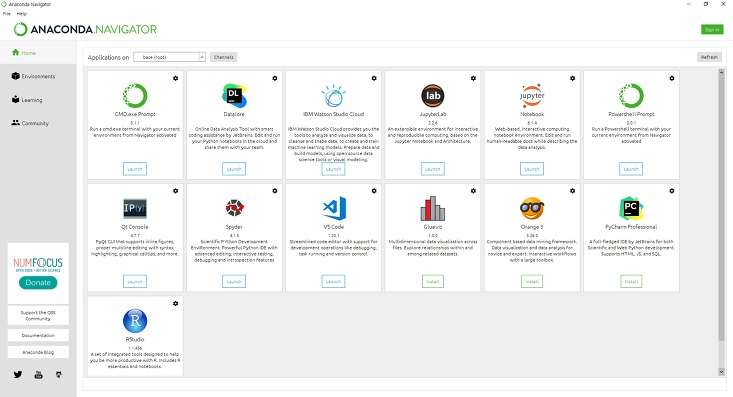Open settings gear on Powershell Prompt card
The width and height of the screenshot is (733, 397).
click(672, 78)
